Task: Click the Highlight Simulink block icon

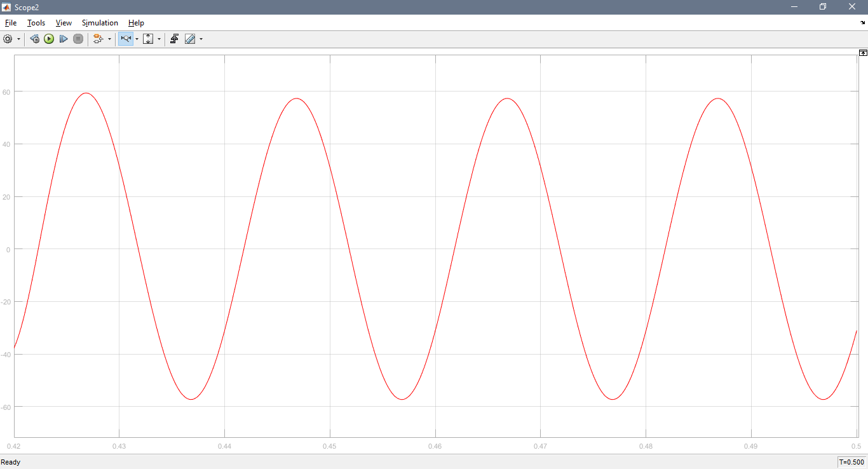Action: click(x=98, y=39)
